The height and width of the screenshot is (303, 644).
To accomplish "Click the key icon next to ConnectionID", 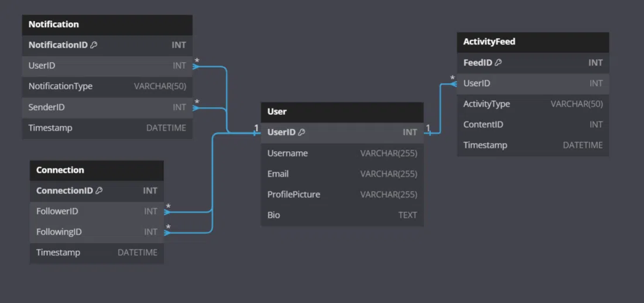I will (x=99, y=190).
